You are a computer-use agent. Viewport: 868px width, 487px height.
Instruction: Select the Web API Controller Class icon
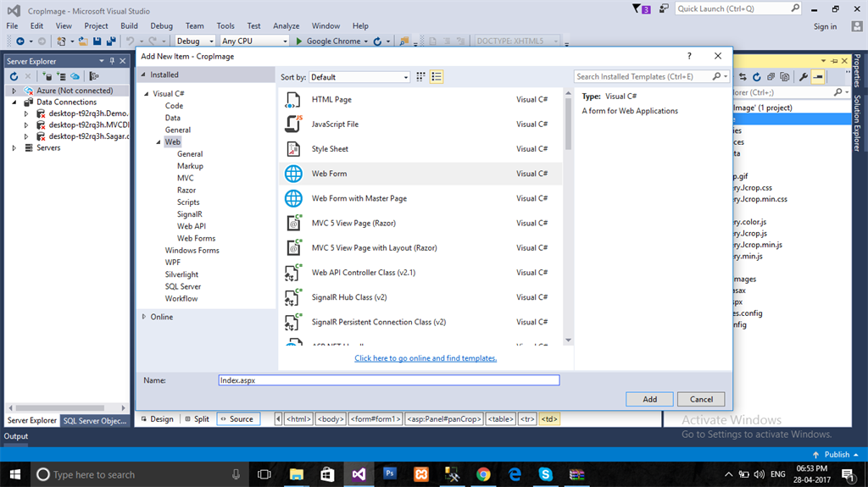(x=293, y=273)
